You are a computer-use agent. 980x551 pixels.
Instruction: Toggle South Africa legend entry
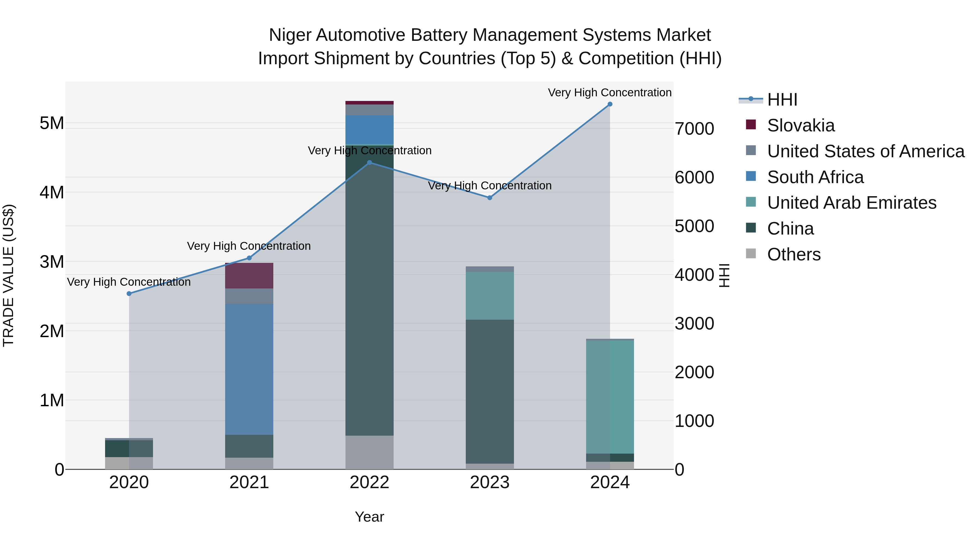pyautogui.click(x=805, y=177)
